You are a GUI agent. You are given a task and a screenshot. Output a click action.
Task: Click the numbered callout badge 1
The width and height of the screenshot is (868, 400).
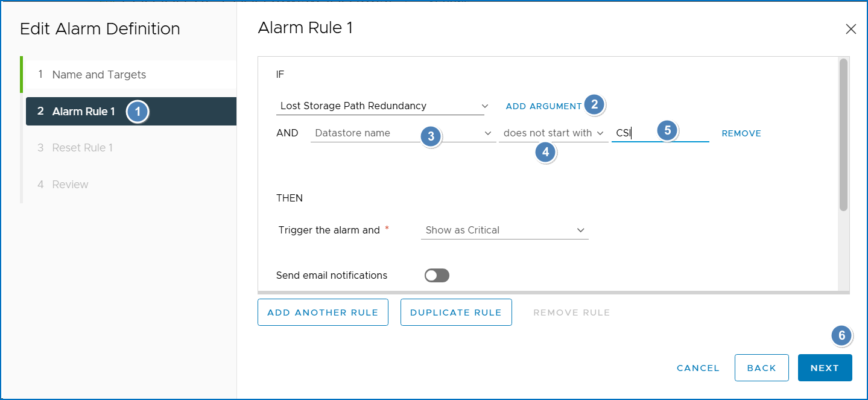coord(138,112)
